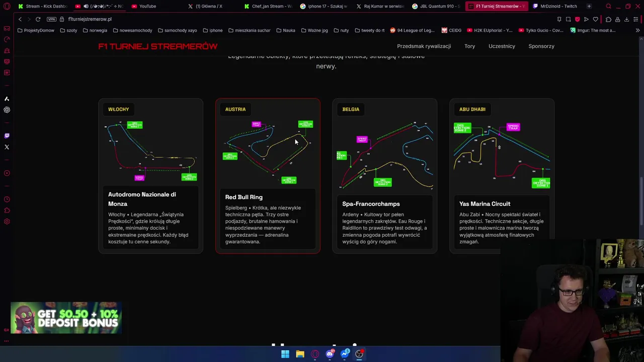Click the Yas Marina Circuit track map

502,155
